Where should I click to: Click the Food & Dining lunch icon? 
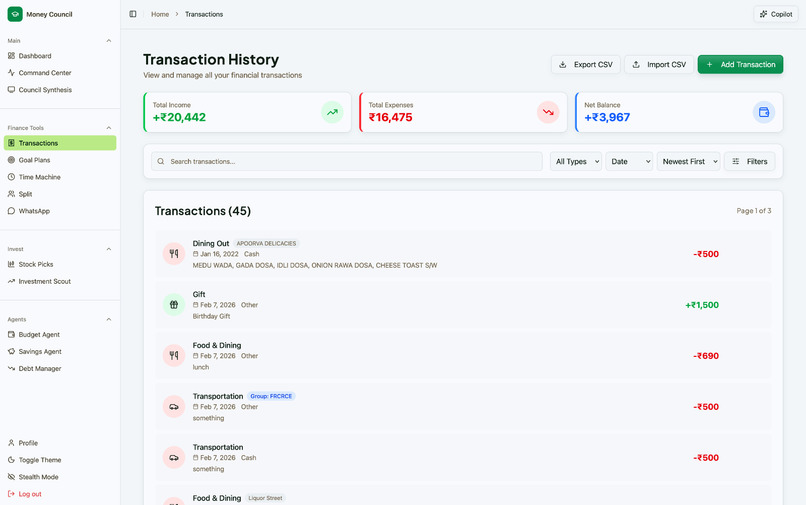174,355
